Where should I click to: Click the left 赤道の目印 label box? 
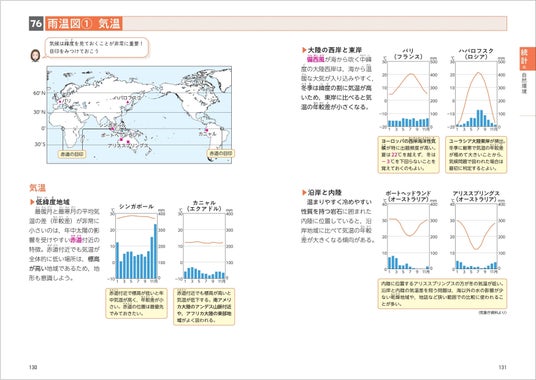pyautogui.click(x=72, y=154)
